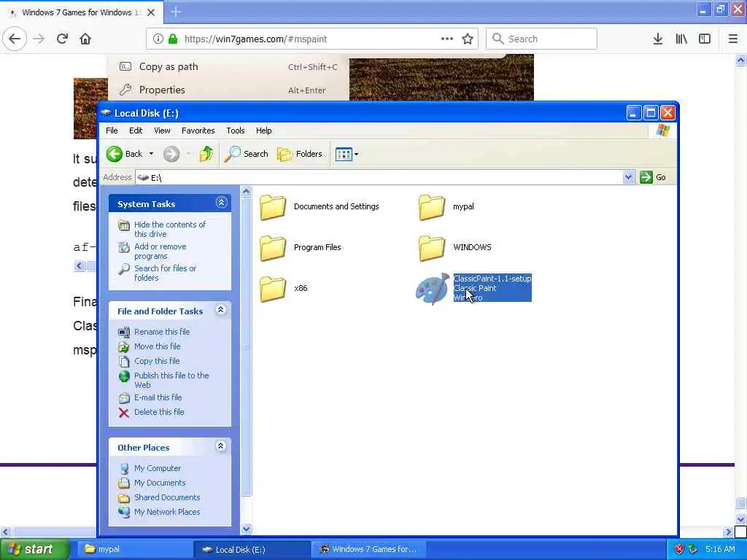Click E-mail this file
The image size is (747, 560).
click(158, 397)
